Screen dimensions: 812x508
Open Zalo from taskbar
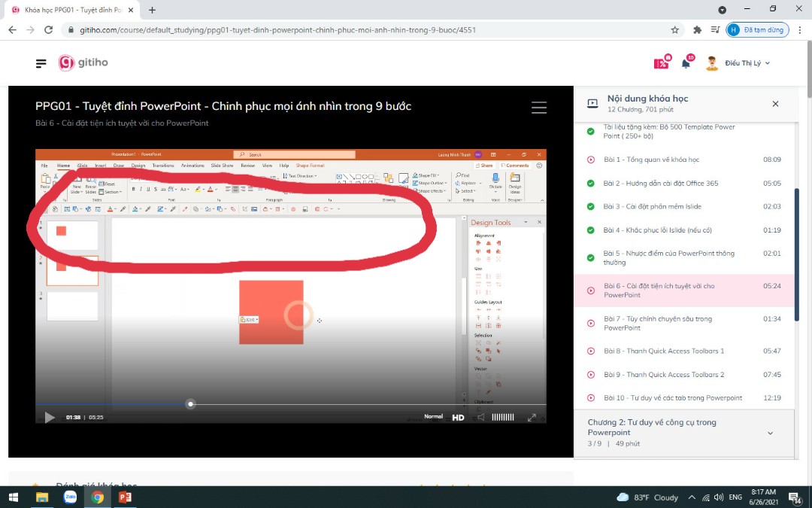pyautogui.click(x=70, y=497)
